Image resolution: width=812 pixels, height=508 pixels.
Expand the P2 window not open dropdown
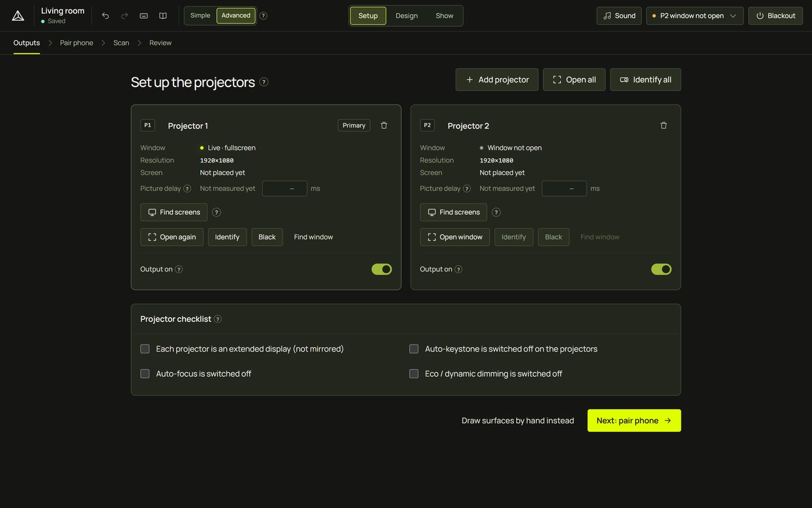(695, 16)
